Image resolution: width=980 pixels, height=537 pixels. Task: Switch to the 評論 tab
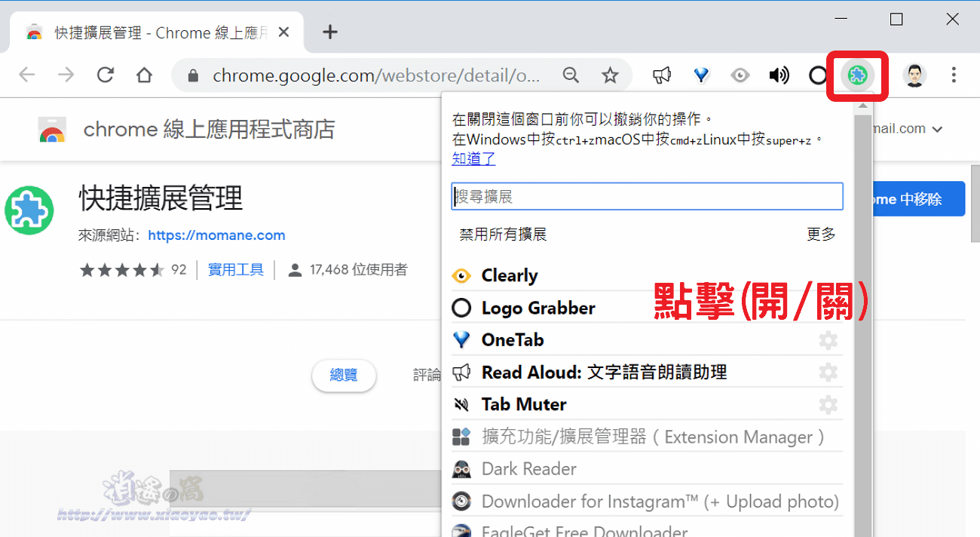(x=427, y=375)
